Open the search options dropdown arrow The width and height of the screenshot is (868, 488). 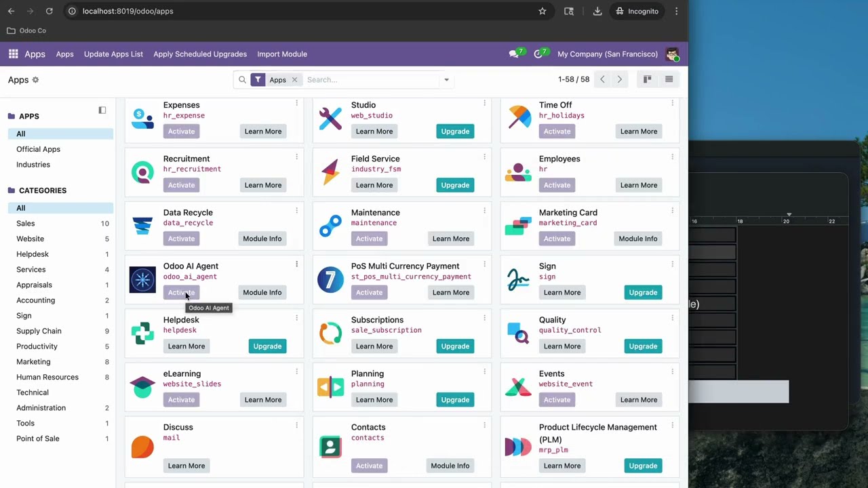pyautogui.click(x=446, y=80)
